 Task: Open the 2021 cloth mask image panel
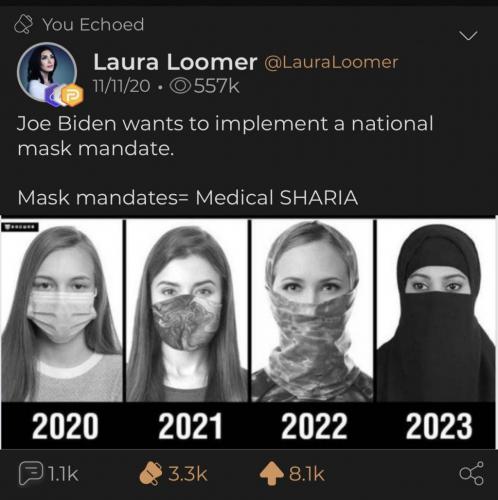coord(187,311)
